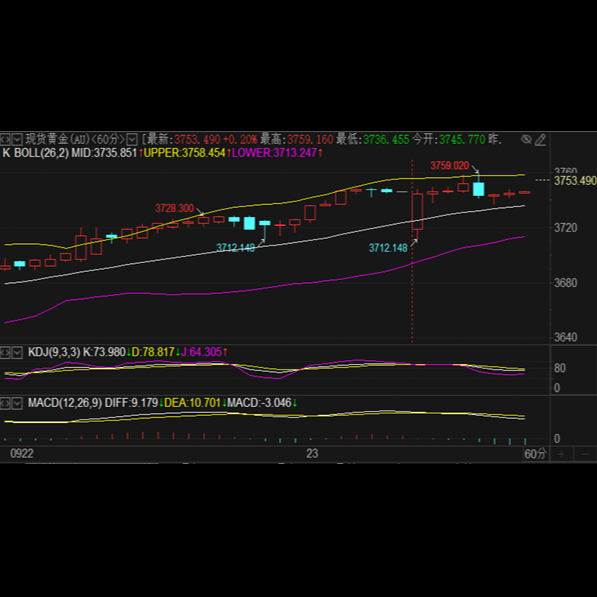Open the MACD indicator dropdown arrow
Screen dimensions: 597x597
pos(17,403)
